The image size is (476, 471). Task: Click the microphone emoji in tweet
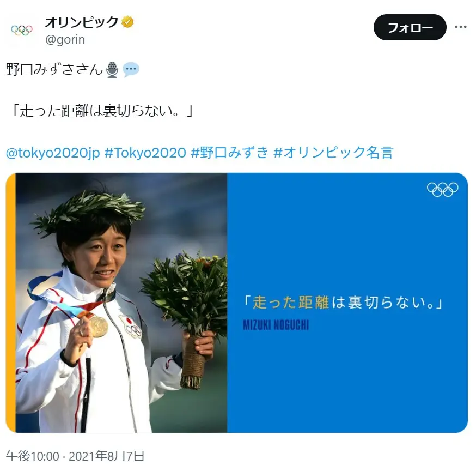(x=112, y=70)
